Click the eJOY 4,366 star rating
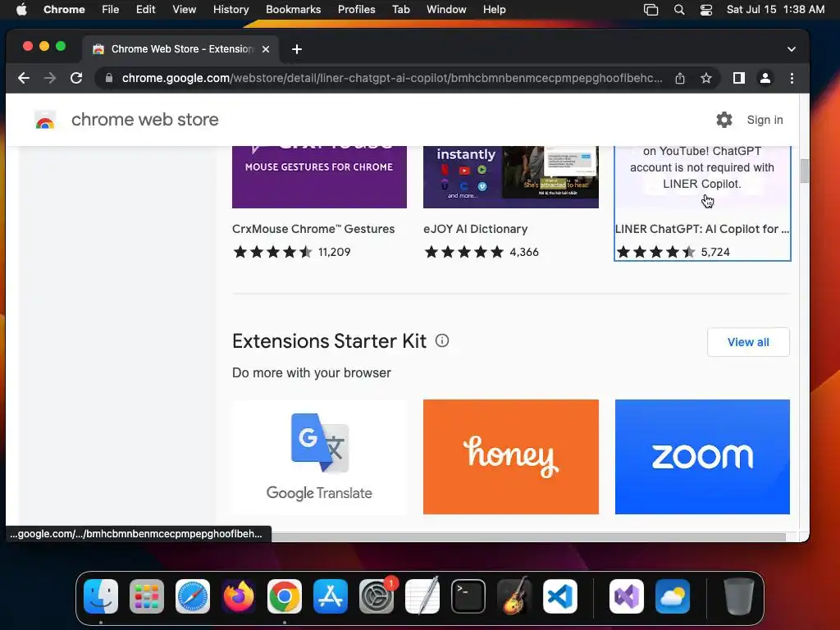This screenshot has height=630, width=840. click(x=481, y=253)
